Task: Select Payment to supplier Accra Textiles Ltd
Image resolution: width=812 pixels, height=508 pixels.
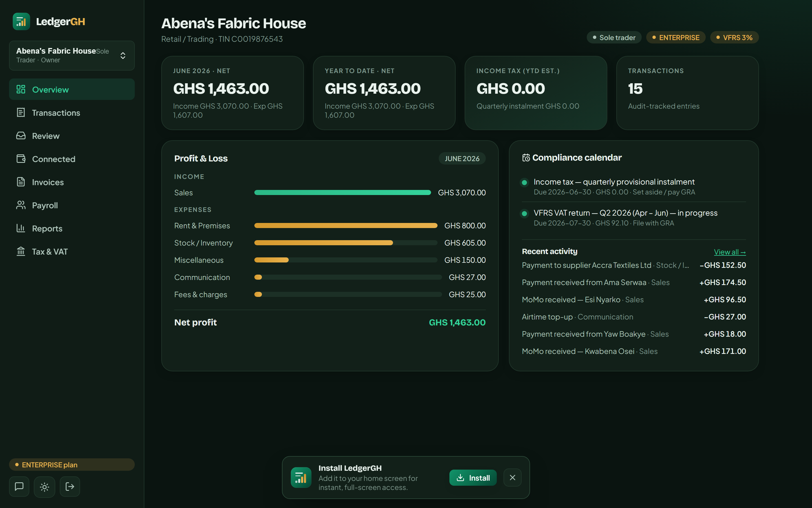Action: [634, 265]
